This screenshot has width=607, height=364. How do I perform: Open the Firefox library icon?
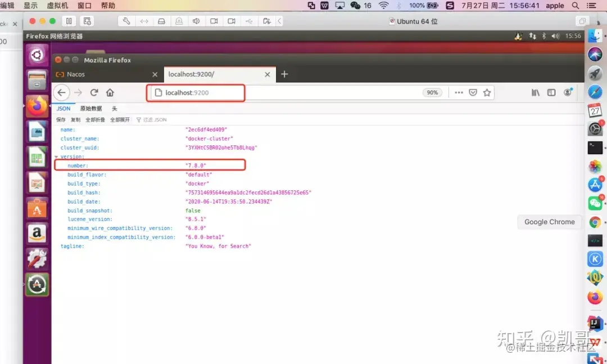pyautogui.click(x=536, y=93)
